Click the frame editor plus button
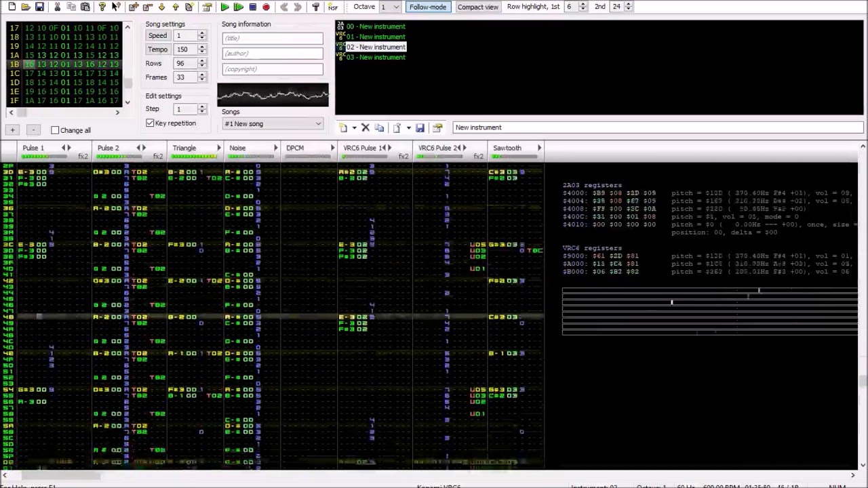Image resolution: width=868 pixels, height=488 pixels. (x=12, y=130)
